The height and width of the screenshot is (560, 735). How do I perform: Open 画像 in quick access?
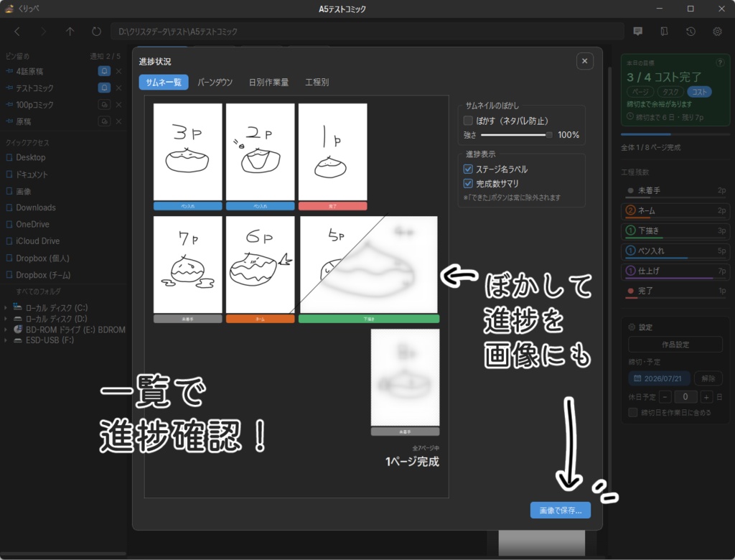23,192
